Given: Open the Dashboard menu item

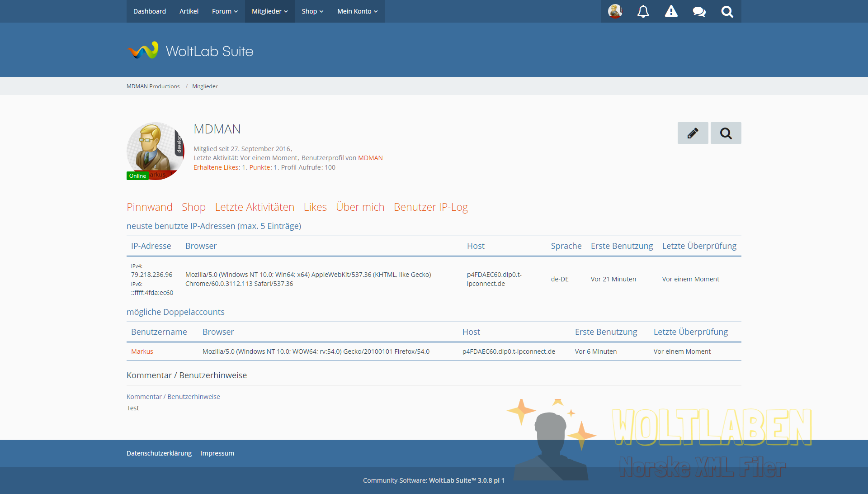Looking at the screenshot, I should coord(150,11).
